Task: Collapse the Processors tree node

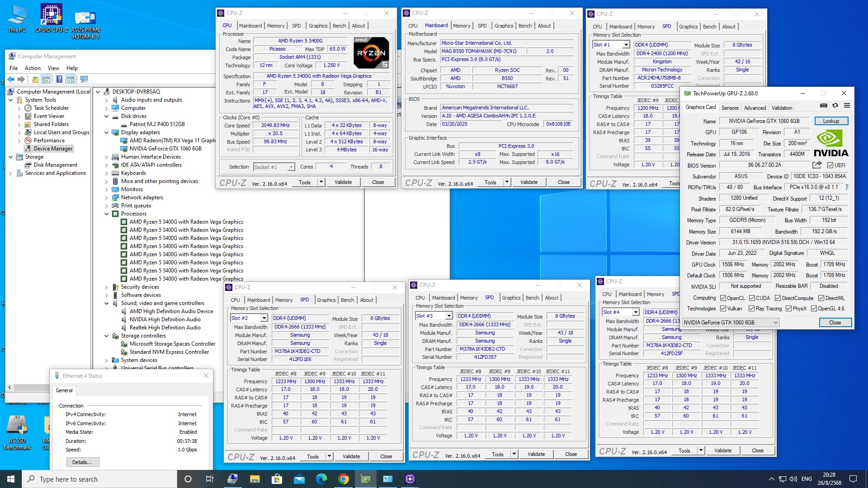Action: pos(107,214)
